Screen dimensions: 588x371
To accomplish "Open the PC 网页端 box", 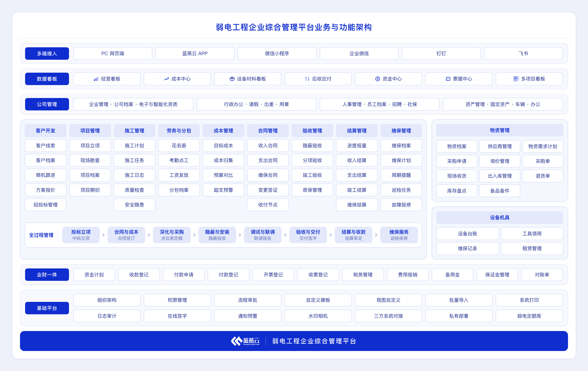I will 113,53.
